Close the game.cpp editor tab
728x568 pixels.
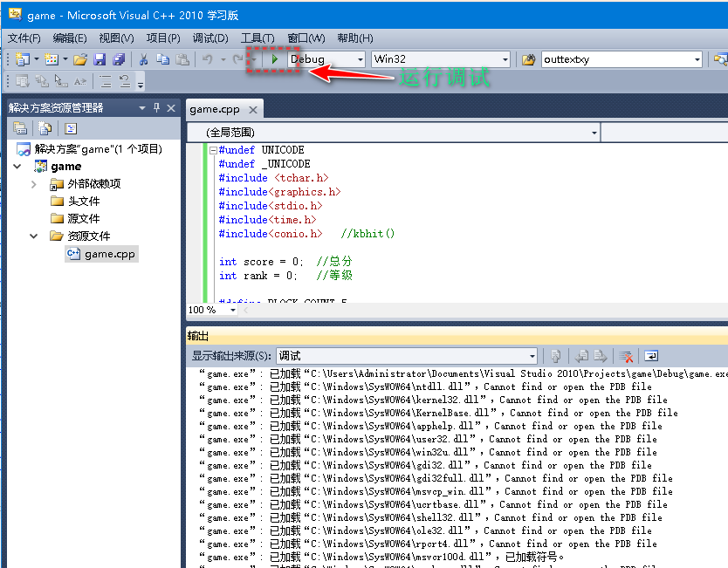[252, 110]
